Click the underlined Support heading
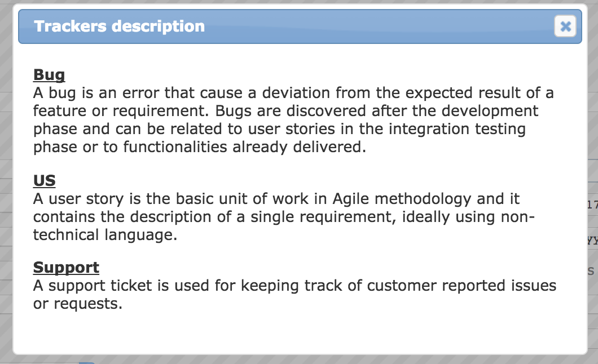 tap(66, 268)
